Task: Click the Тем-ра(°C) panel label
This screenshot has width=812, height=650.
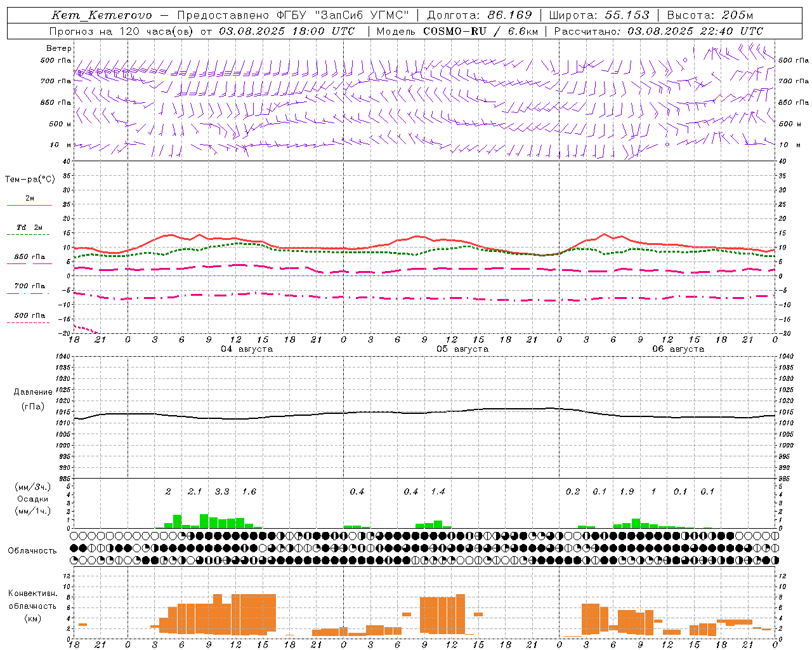Action: click(30, 180)
